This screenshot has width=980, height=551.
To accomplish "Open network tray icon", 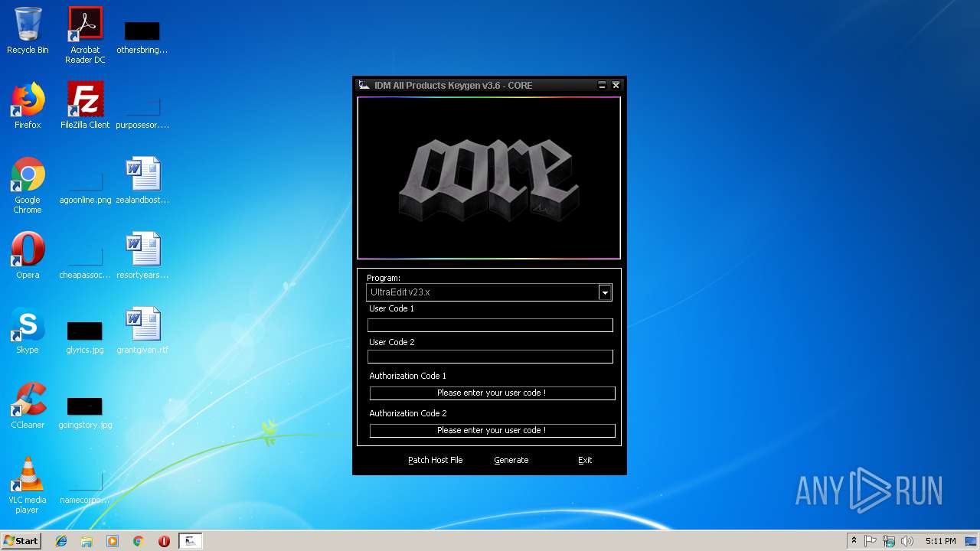I will click(x=889, y=541).
